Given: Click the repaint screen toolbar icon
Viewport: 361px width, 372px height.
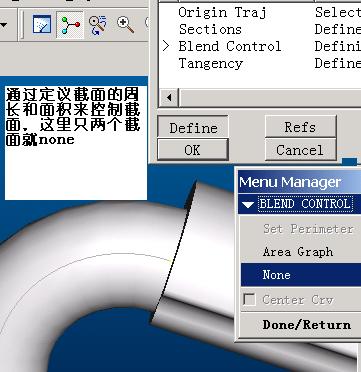Looking at the screenshot, I should tap(42, 25).
